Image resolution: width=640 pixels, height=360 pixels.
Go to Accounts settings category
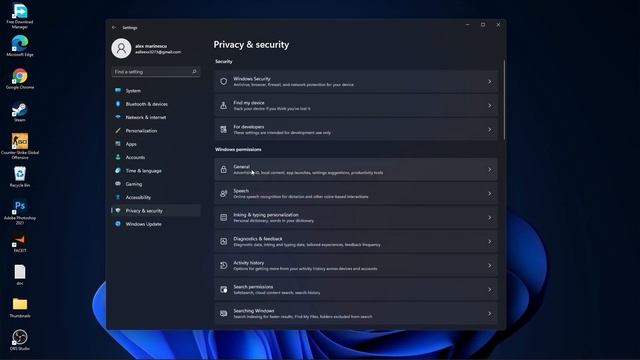[156, 157]
